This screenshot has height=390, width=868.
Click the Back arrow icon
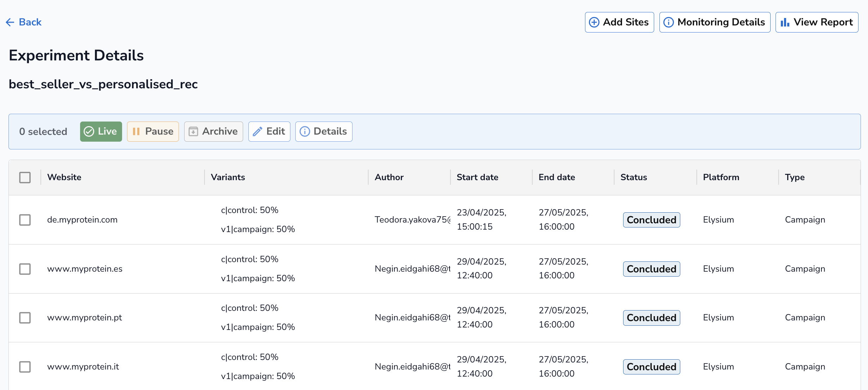10,22
